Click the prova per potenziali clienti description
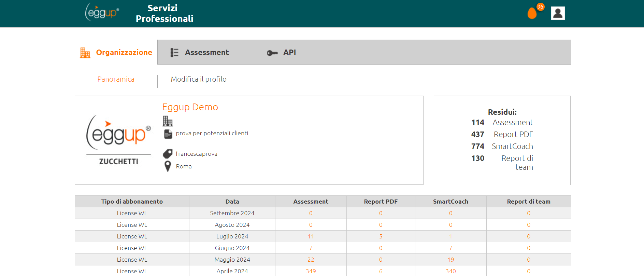Viewport: 644px width, 276px height. point(212,133)
